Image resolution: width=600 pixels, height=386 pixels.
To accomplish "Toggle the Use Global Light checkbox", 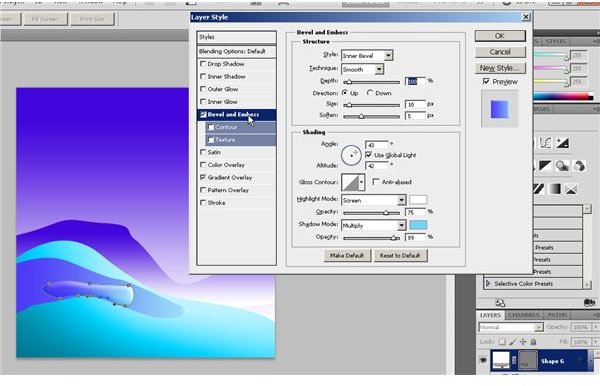I will click(x=368, y=155).
